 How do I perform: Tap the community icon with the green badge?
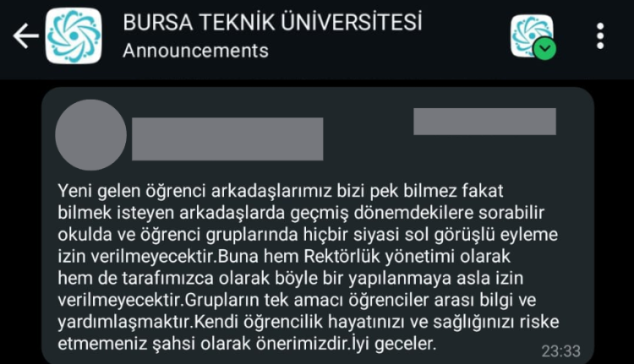tap(532, 36)
